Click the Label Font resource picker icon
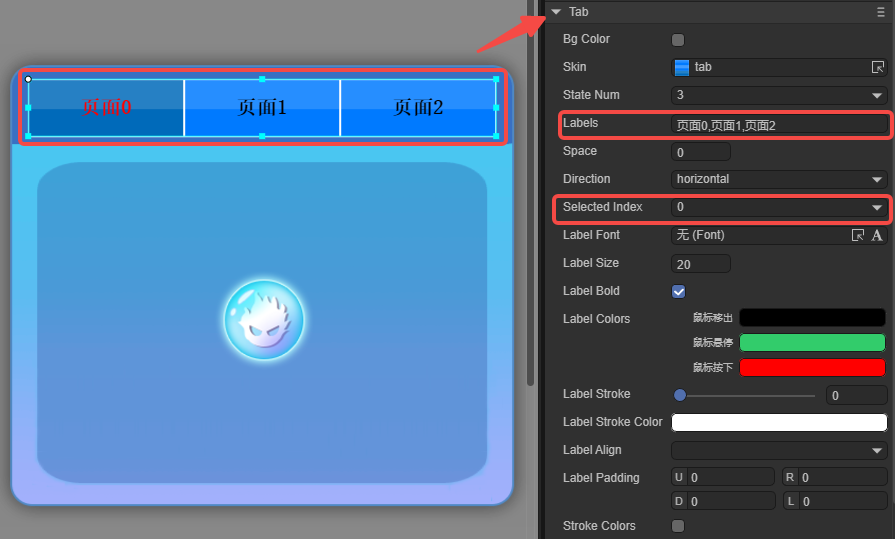Image resolution: width=895 pixels, height=539 pixels. tap(858, 235)
